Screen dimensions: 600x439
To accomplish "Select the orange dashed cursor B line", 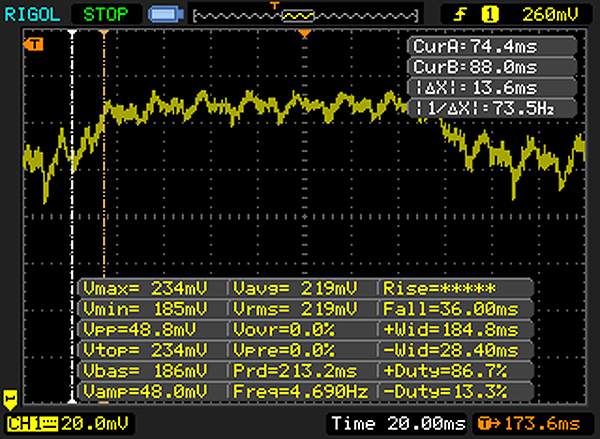I will coord(104,200).
